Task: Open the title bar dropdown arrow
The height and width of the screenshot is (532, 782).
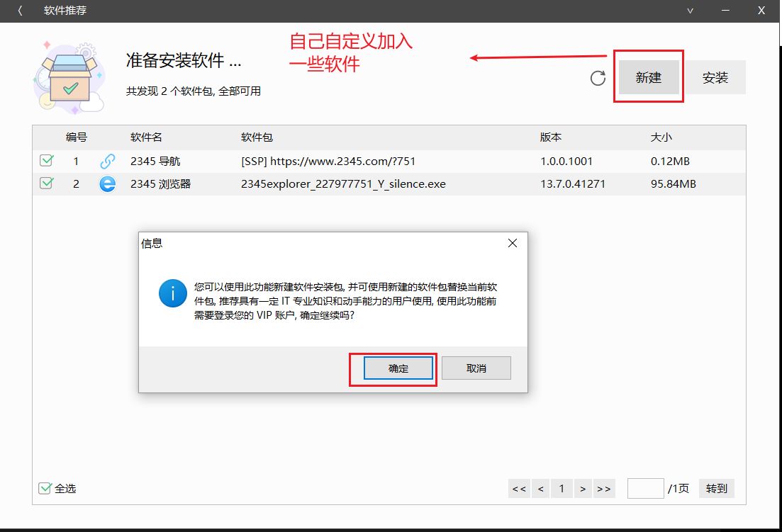Action: (691, 11)
